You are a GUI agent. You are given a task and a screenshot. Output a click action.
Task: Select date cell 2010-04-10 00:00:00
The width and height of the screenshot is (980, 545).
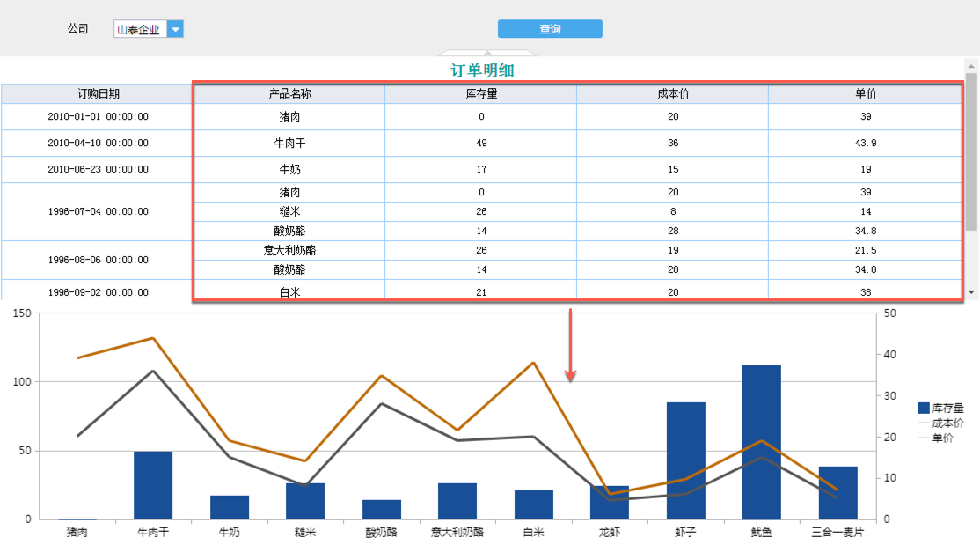[98, 143]
